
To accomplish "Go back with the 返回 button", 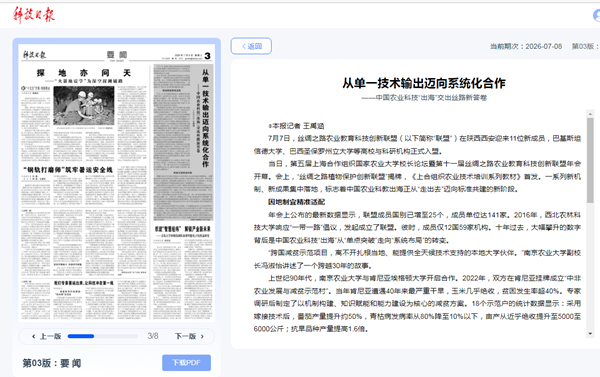I will point(251,46).
